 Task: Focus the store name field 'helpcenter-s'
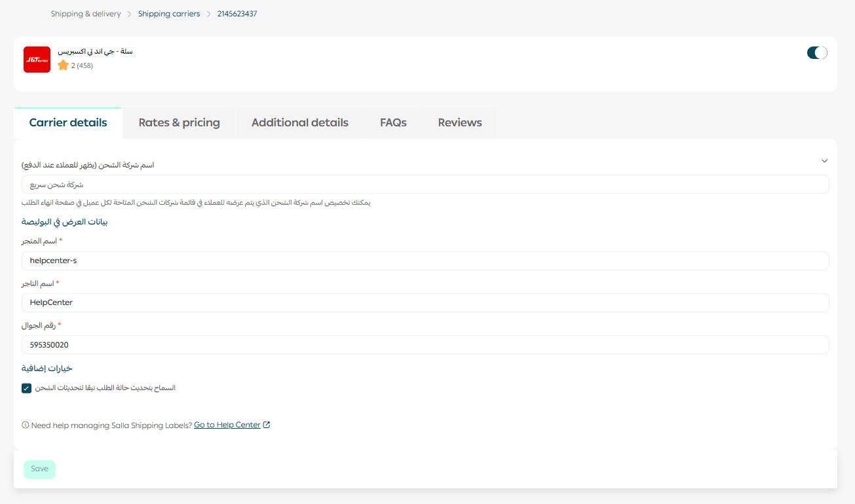[425, 261]
